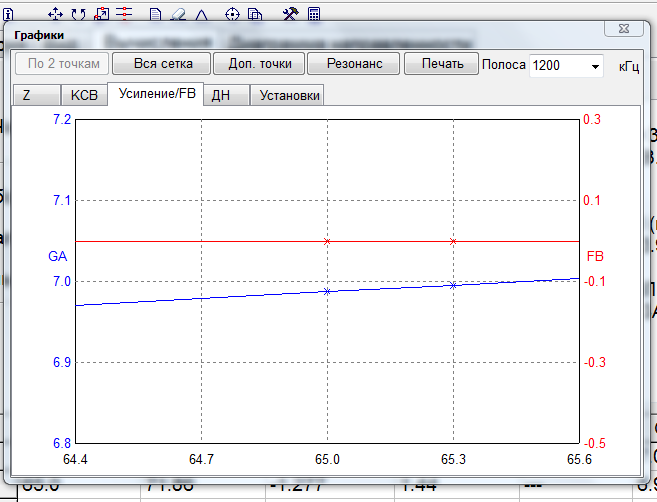657x502 pixels.
Task: Click the 0.3 value on FB axis
Action: click(x=592, y=119)
